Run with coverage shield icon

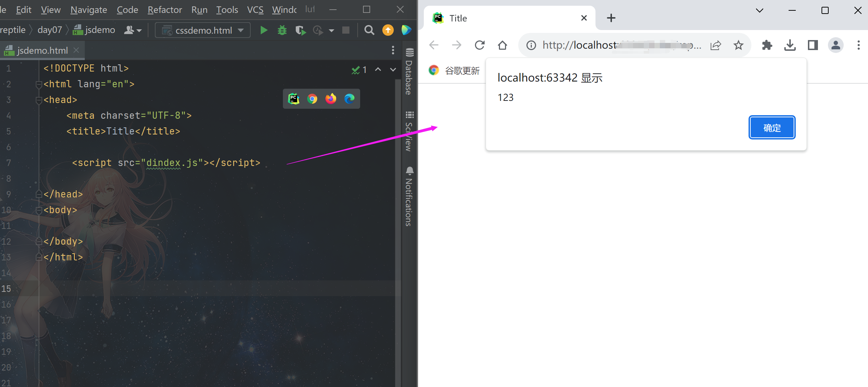coord(300,30)
